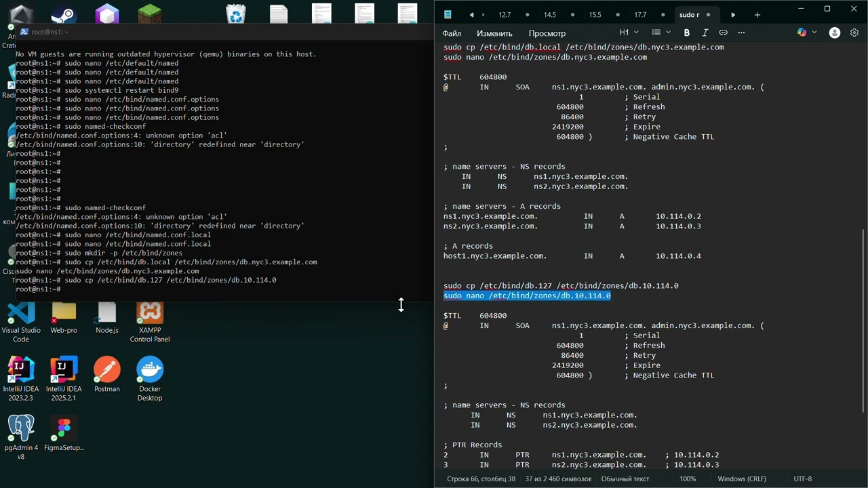Open the plain text file icon on desktop

pyautogui.click(x=279, y=14)
